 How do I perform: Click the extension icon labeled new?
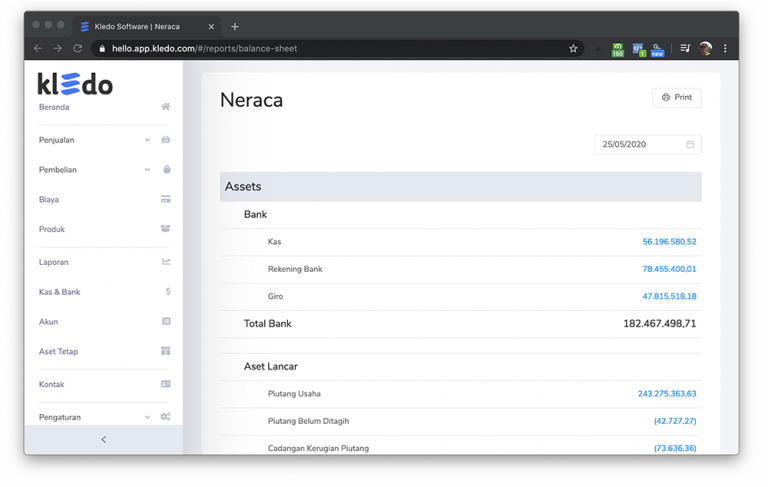point(657,49)
